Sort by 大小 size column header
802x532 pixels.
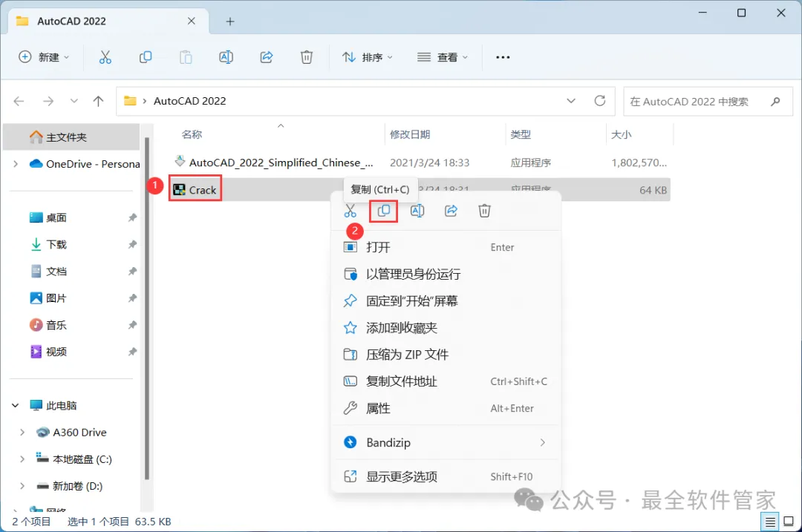tap(621, 134)
